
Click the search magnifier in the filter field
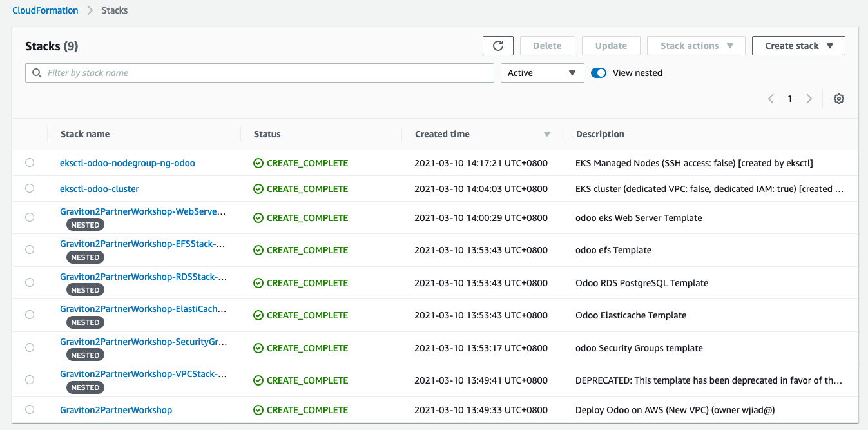(36, 72)
